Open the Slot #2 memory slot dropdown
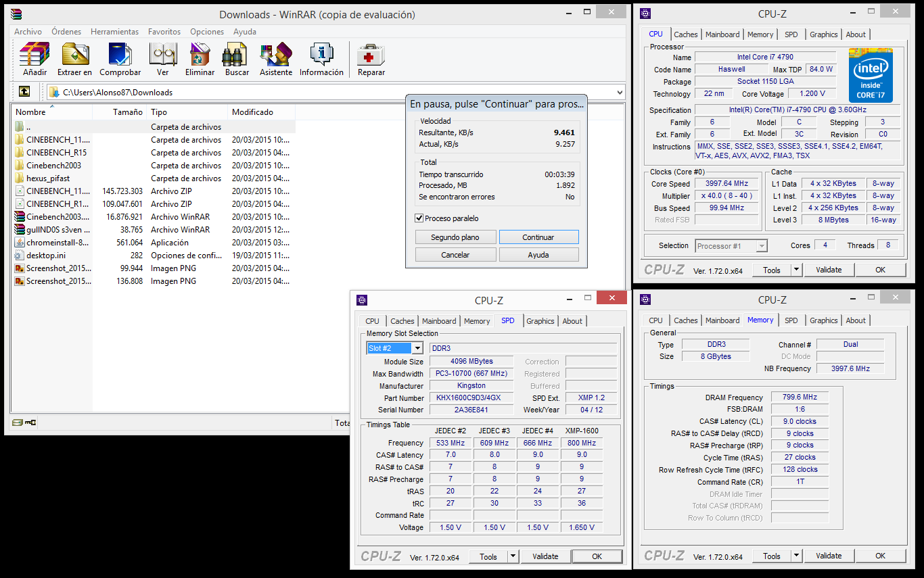 pyautogui.click(x=417, y=348)
